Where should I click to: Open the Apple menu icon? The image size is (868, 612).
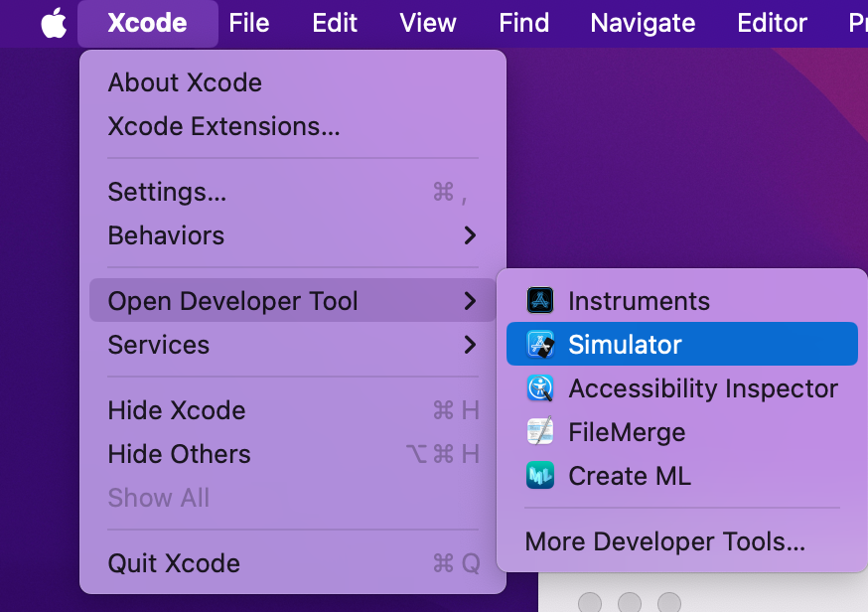54,23
